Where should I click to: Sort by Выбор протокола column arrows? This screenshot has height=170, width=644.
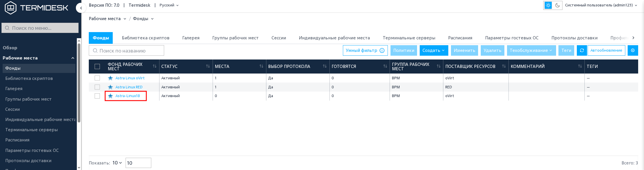(x=325, y=66)
